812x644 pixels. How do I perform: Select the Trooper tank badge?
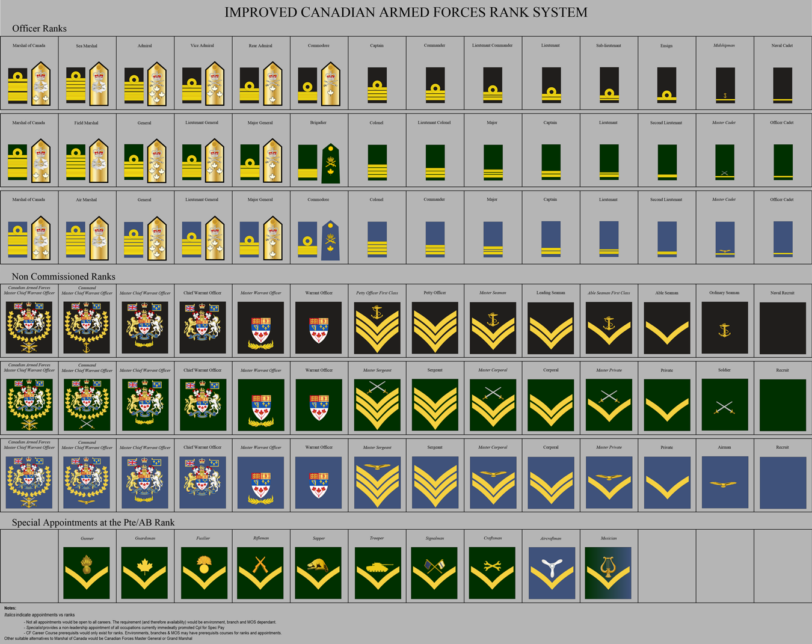click(x=377, y=573)
